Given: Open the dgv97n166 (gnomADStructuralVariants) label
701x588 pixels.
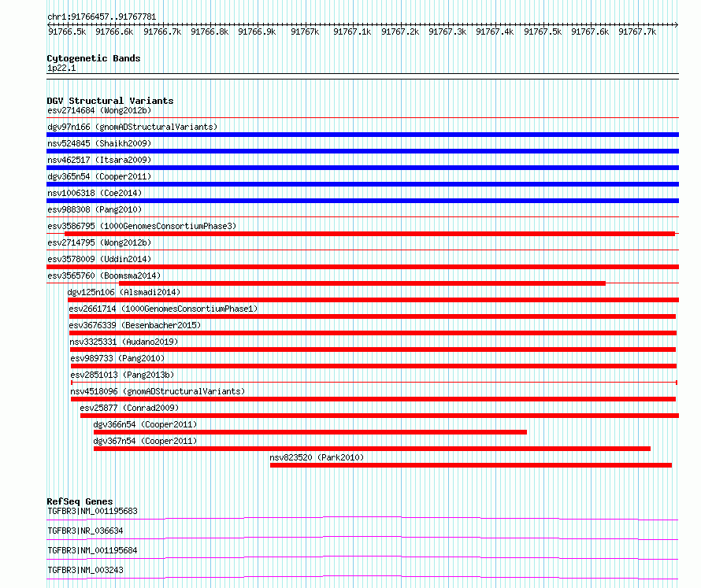Looking at the screenshot, I should pos(132,127).
